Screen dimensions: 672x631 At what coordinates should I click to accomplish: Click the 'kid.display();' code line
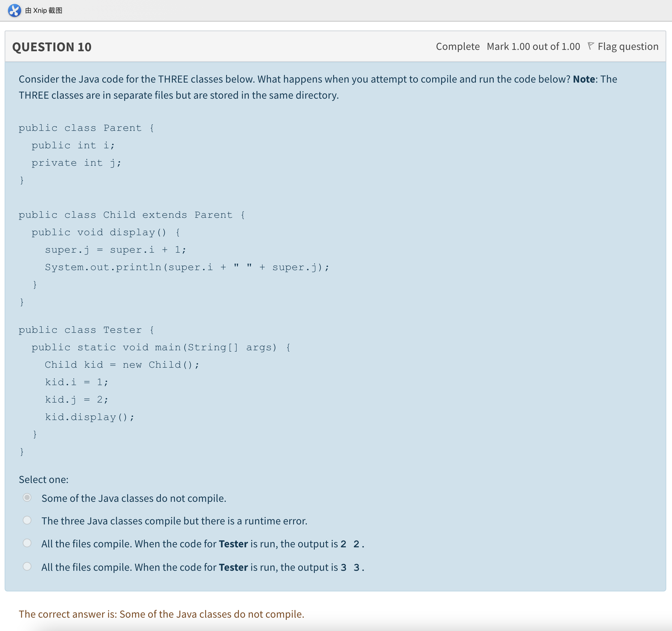coord(89,417)
